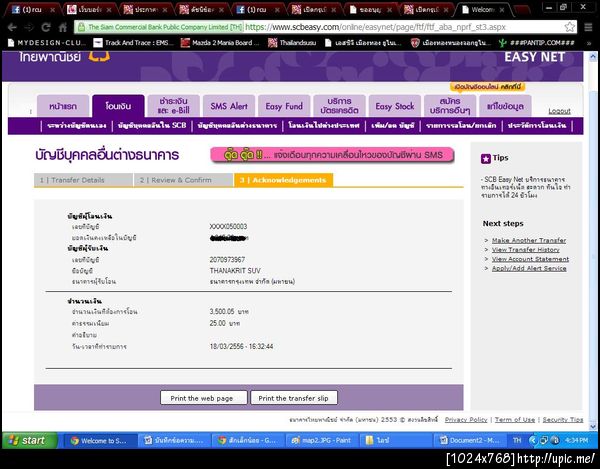
Task: Open Track And Trace EMS bookmark
Action: (134, 43)
